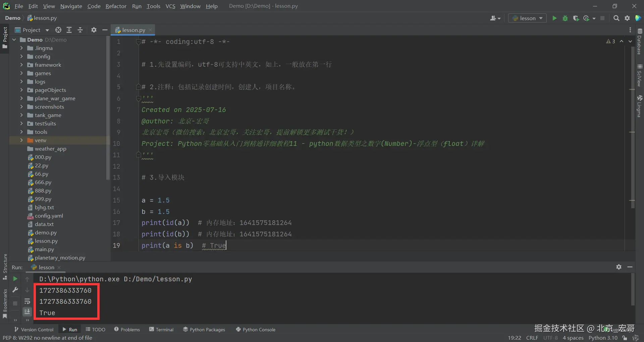Go to next highlighted warning arrow
Viewport: 644px width, 342px height.
pos(630,41)
